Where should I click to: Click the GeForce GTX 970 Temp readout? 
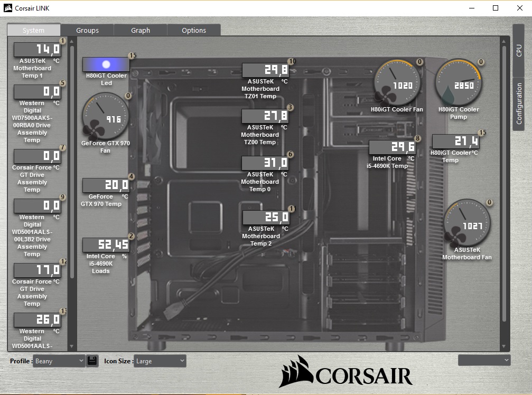pyautogui.click(x=106, y=185)
